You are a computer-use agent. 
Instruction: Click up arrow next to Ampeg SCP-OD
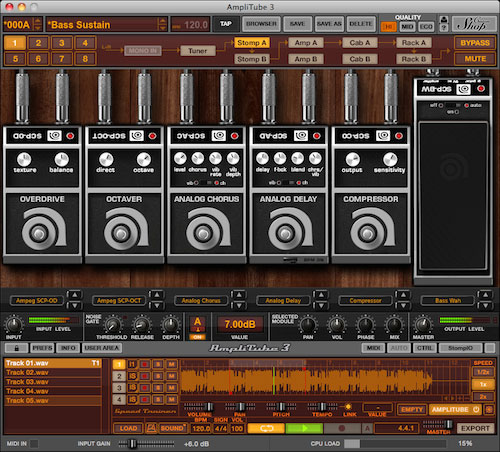(74, 295)
